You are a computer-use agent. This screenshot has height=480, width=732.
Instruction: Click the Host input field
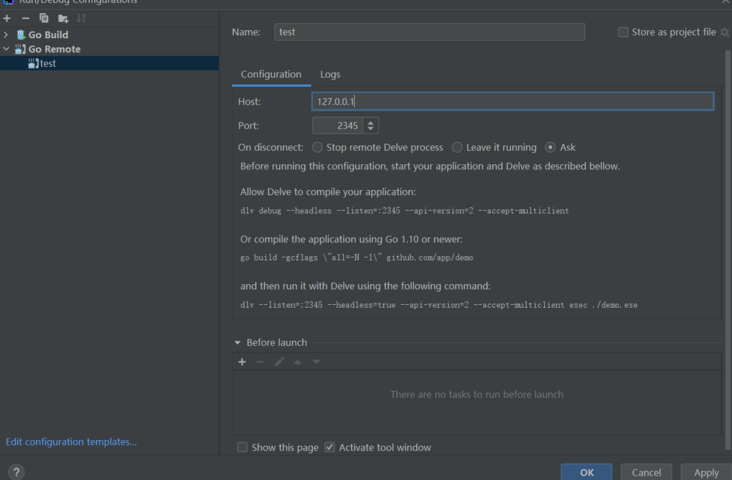click(x=512, y=101)
